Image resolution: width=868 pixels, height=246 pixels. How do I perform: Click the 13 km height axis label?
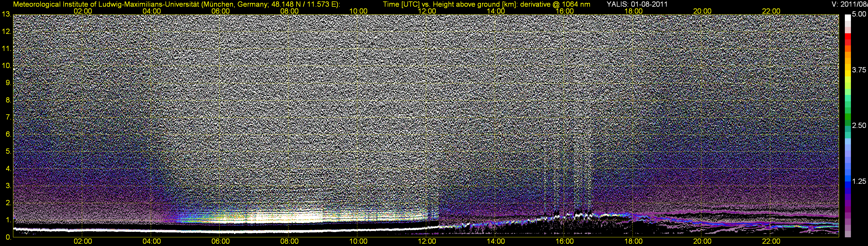pyautogui.click(x=7, y=14)
